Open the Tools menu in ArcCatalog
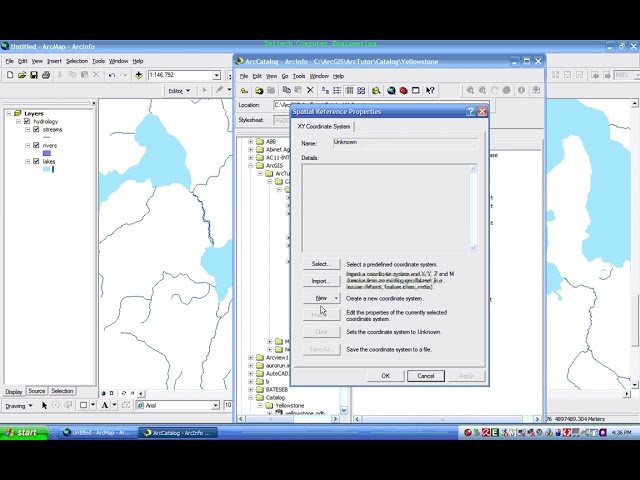The width and height of the screenshot is (640, 480). coord(299,76)
